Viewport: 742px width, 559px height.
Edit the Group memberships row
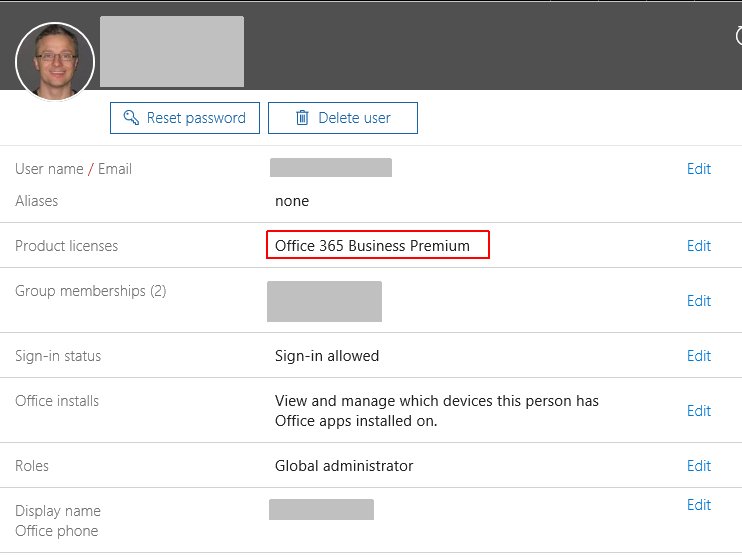pyautogui.click(x=698, y=301)
